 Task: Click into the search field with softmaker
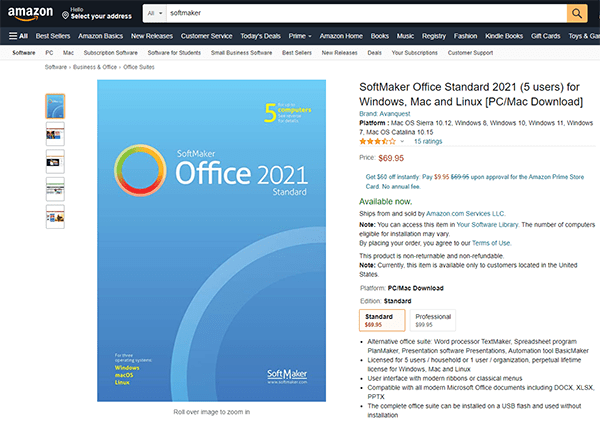[366, 13]
